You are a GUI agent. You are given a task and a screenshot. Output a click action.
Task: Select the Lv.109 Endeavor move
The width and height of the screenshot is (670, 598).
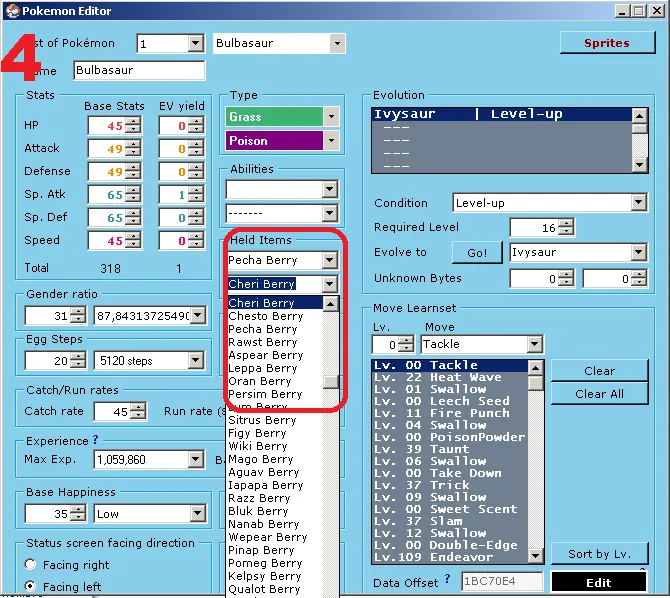pos(450,557)
